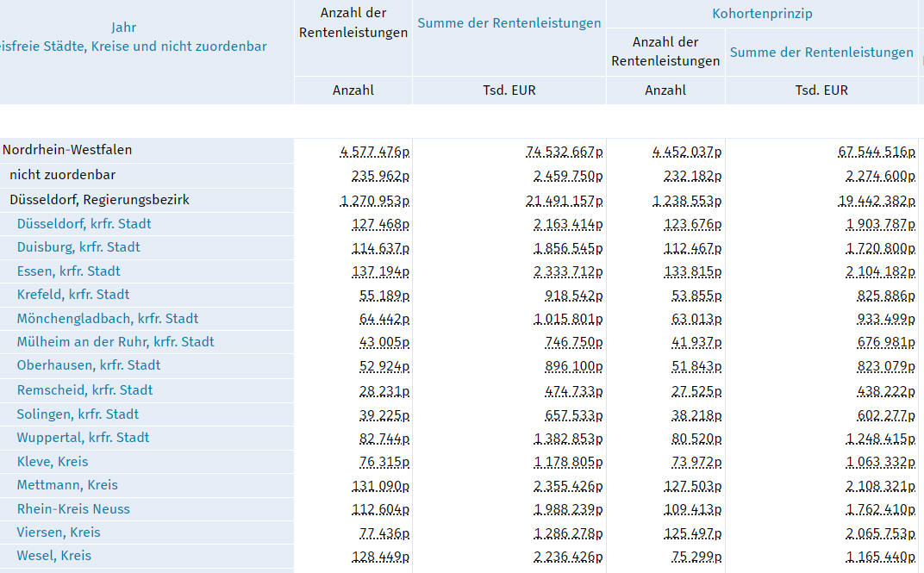Viewport: 924px width, 573px height.
Task: Click value 75.299p in Wesel row
Action: 696,557
